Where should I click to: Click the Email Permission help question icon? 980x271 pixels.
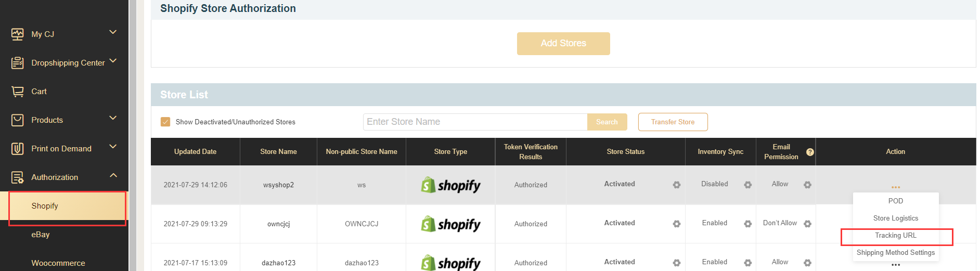pos(809,152)
